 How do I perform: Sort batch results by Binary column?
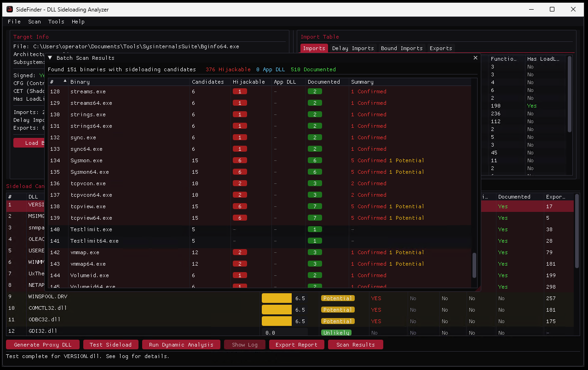[129, 82]
